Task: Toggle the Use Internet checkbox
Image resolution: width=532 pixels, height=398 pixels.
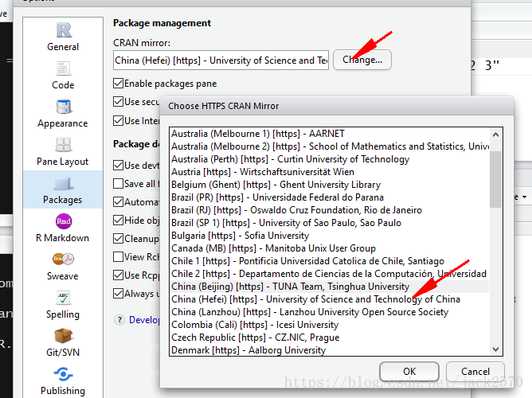Action: 118,120
